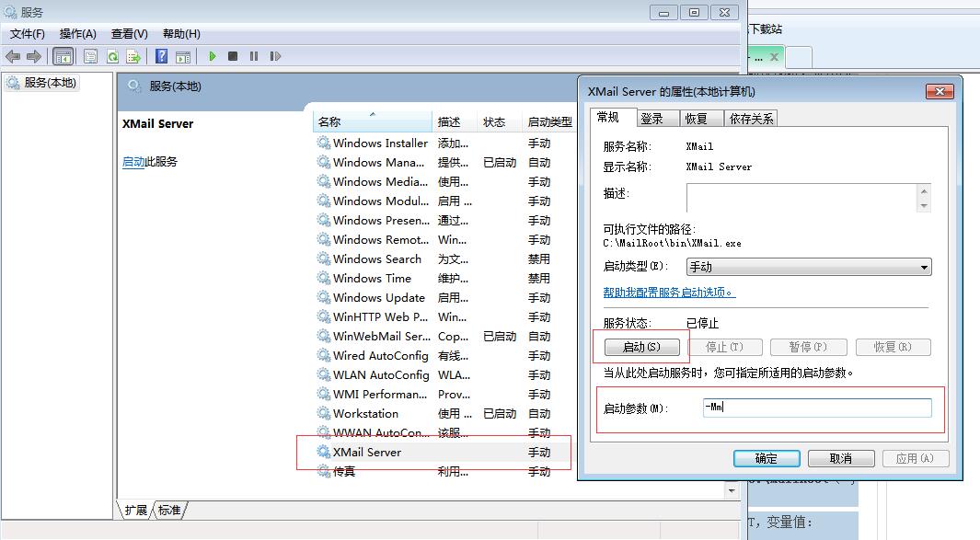The image size is (980, 540).
Task: Open the 操作(A) menu
Action: (78, 34)
